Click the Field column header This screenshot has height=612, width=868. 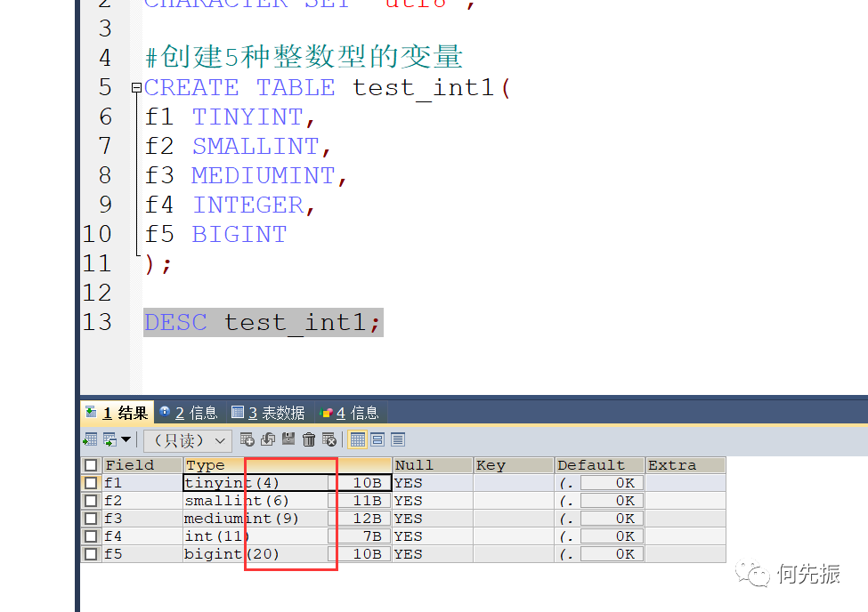(x=142, y=465)
